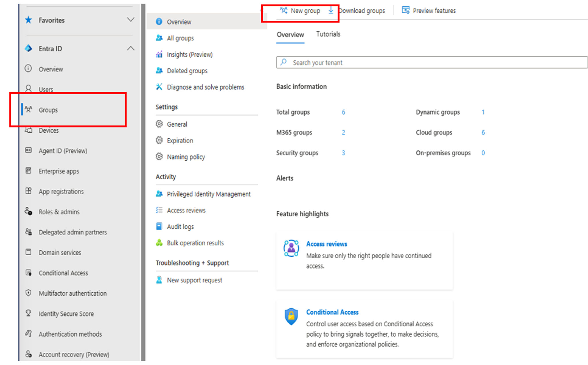Open App registrations label in sidebar
The width and height of the screenshot is (588, 365).
61,192
